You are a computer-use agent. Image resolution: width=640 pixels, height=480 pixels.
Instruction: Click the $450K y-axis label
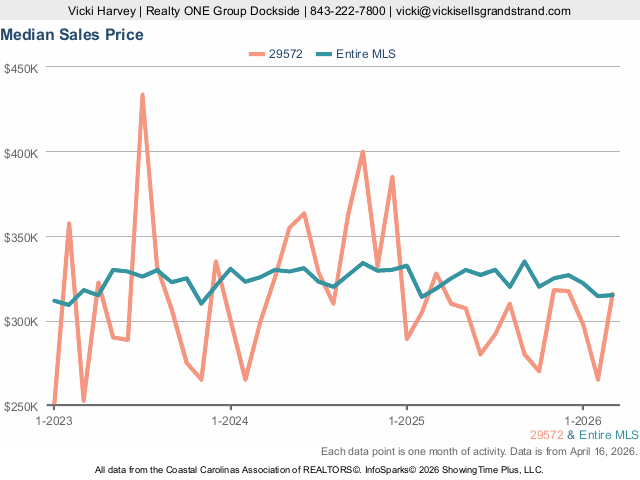click(x=21, y=69)
